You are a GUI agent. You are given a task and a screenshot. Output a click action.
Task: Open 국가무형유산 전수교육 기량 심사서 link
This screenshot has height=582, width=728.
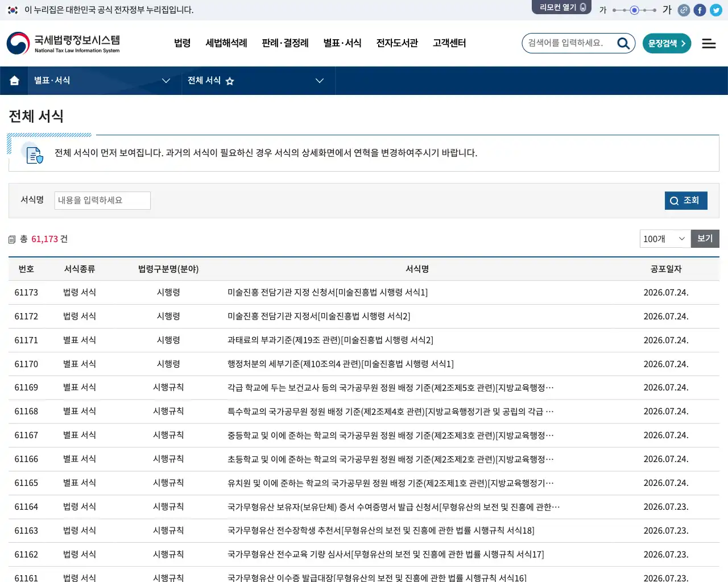[x=386, y=555]
